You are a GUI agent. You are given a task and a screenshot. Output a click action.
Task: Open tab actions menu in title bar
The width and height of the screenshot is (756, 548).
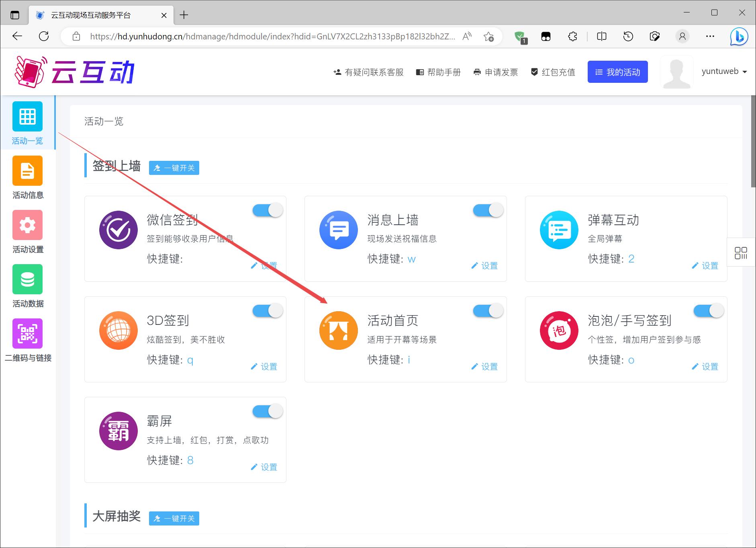pos(15,15)
